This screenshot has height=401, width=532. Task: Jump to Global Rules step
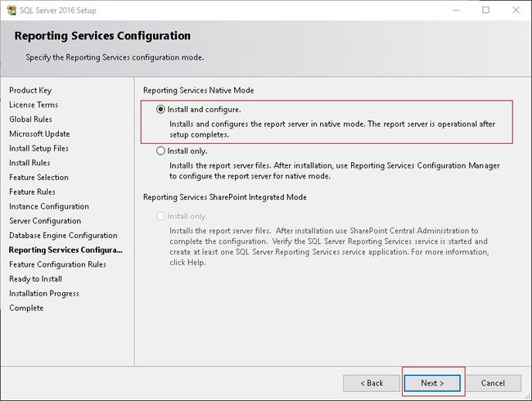pyautogui.click(x=30, y=119)
